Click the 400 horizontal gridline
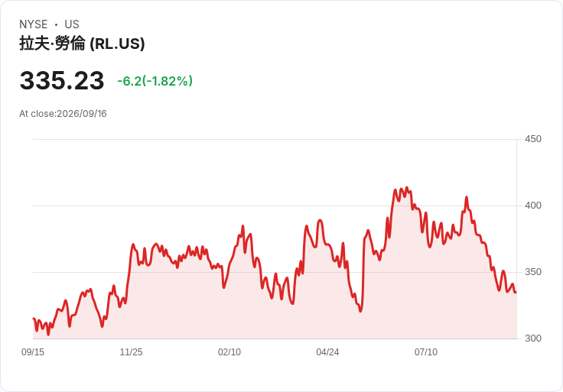 pos(275,206)
